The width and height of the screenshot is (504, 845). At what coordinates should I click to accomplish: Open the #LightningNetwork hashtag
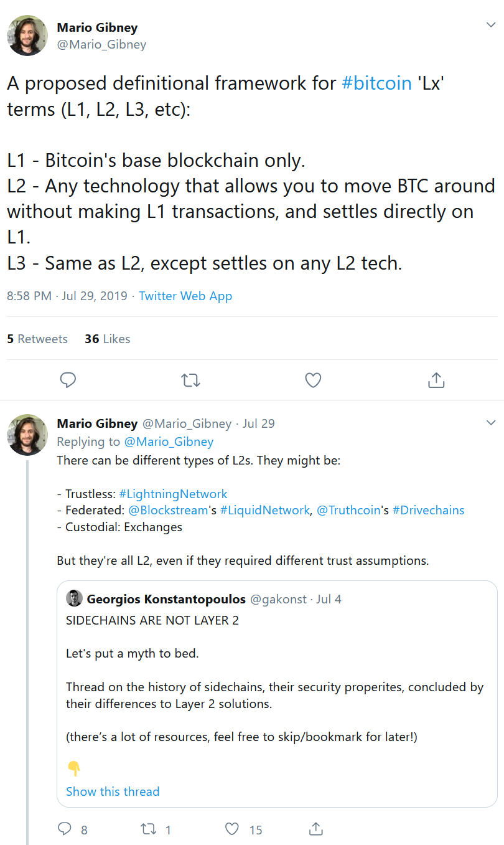(x=173, y=494)
